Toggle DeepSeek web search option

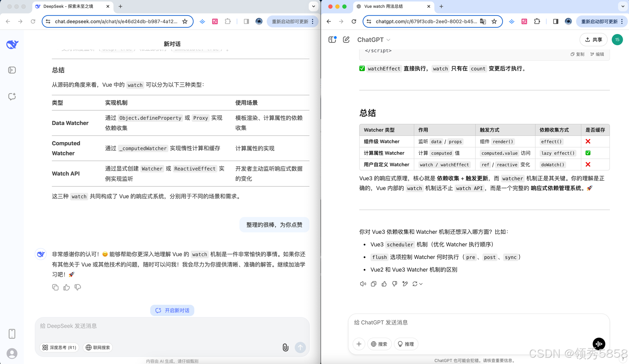click(98, 348)
